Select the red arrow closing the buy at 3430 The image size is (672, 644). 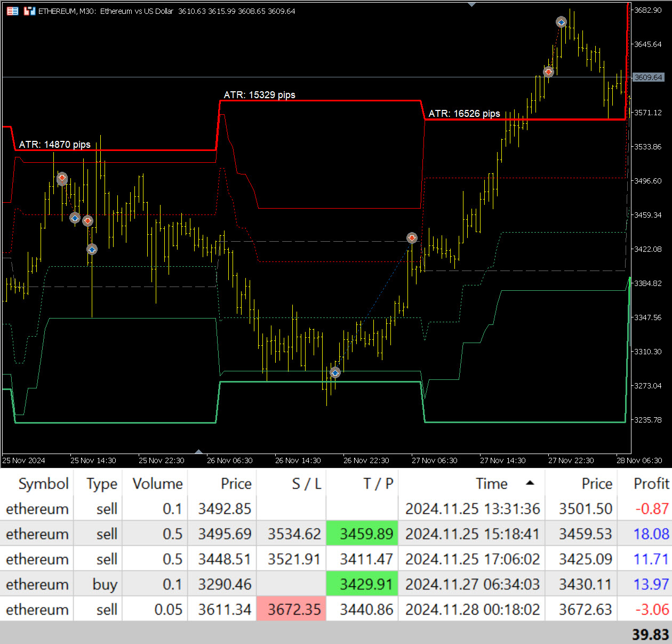(x=412, y=237)
